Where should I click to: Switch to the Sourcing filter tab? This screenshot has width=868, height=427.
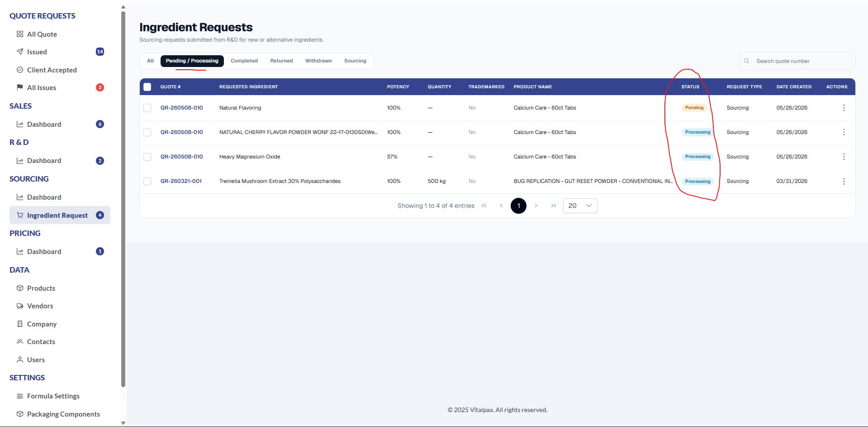(x=355, y=61)
